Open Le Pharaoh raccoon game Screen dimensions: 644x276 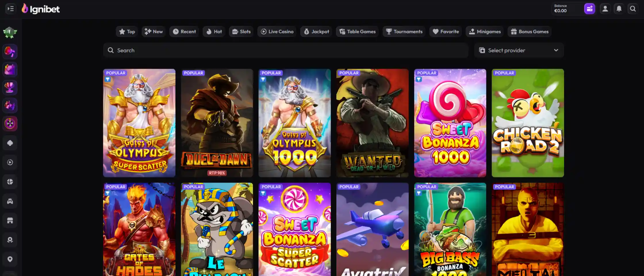(217, 229)
